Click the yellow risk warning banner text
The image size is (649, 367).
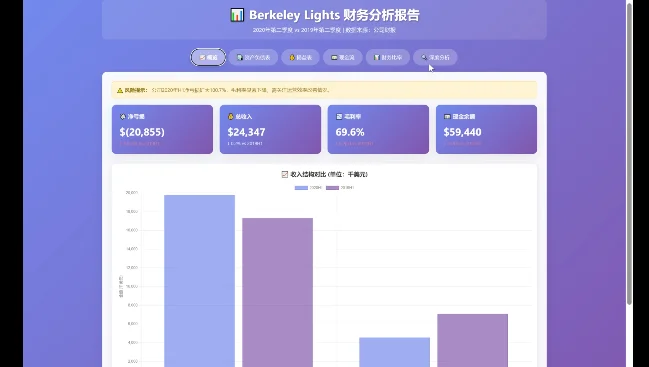coord(227,90)
